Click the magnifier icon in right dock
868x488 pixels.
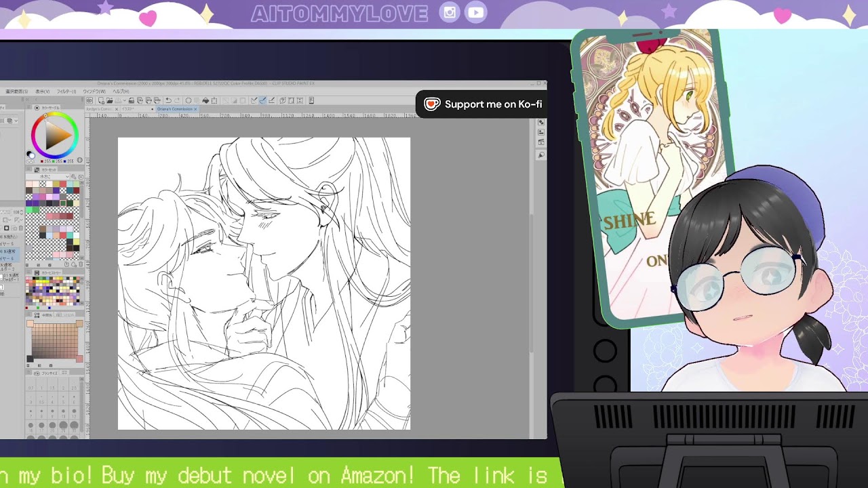click(x=541, y=155)
